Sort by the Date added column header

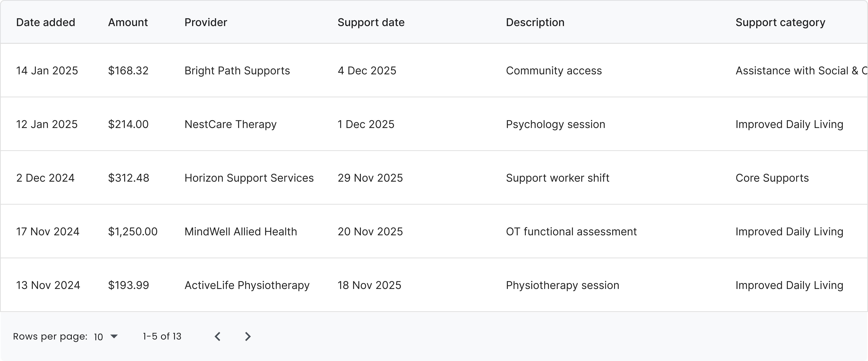[x=46, y=22]
